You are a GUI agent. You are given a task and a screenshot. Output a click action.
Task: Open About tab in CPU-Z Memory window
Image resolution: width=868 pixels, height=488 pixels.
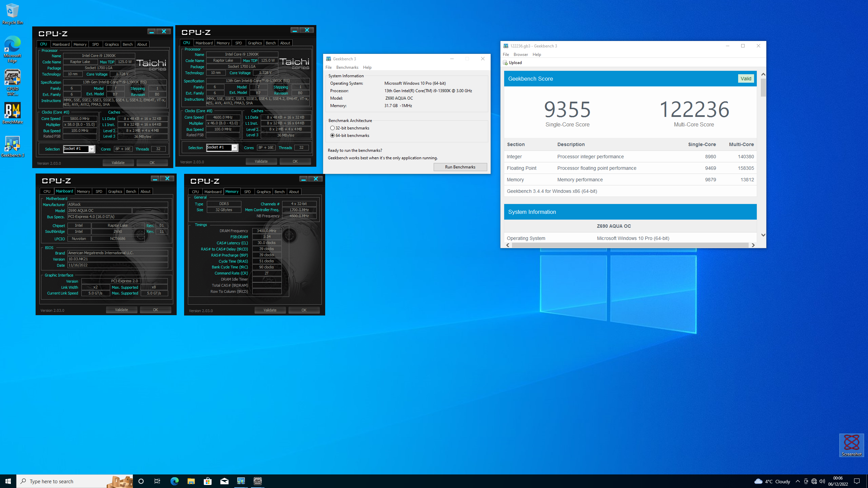pos(294,192)
